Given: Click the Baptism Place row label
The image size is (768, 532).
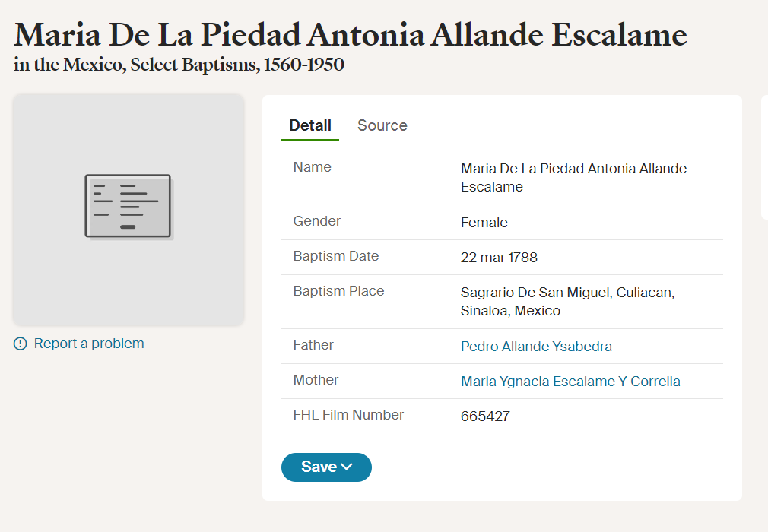Looking at the screenshot, I should 338,291.
